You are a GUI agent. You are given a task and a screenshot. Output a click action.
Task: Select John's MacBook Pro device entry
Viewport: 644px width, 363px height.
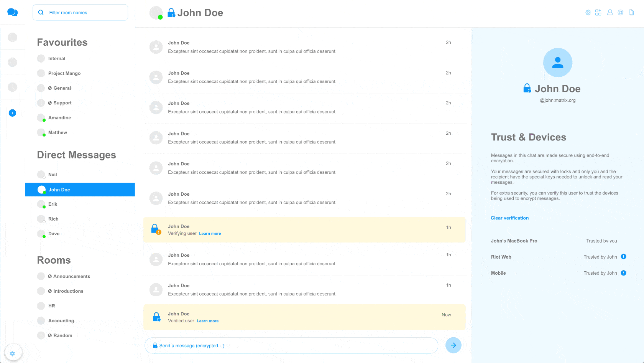[x=514, y=241]
